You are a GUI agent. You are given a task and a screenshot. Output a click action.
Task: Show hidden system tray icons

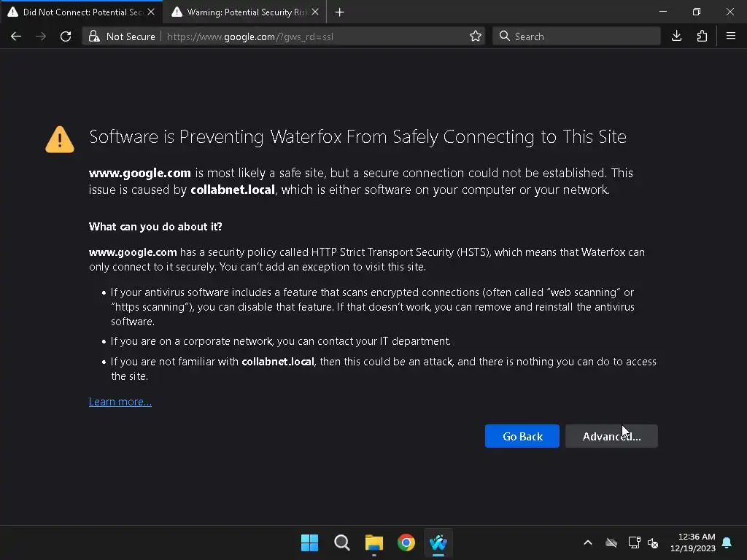tap(588, 542)
